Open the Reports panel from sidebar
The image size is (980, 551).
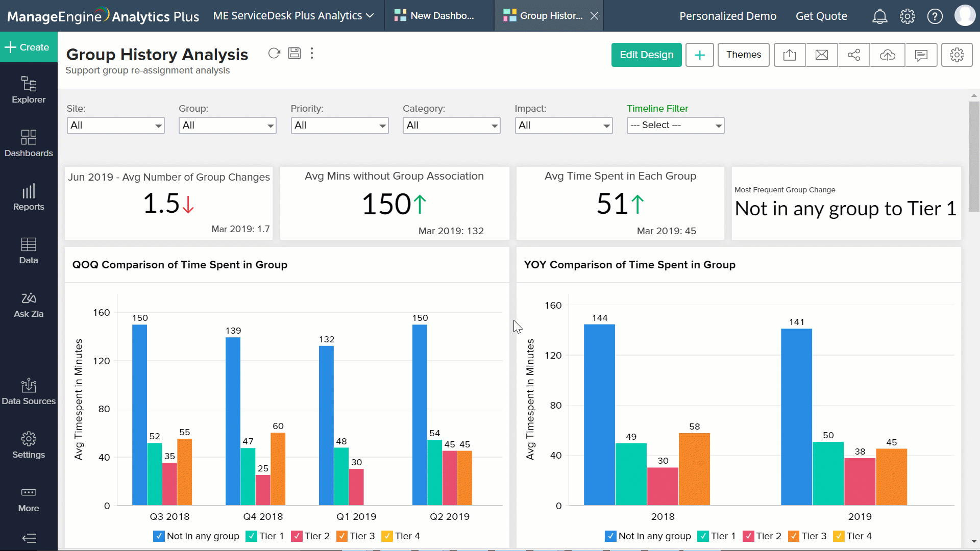(28, 198)
